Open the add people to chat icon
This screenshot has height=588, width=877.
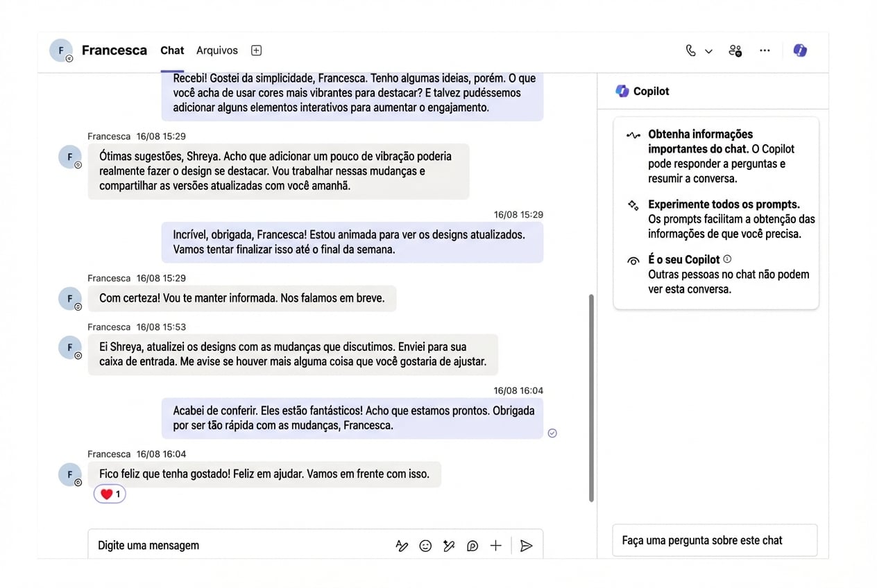[x=735, y=51]
